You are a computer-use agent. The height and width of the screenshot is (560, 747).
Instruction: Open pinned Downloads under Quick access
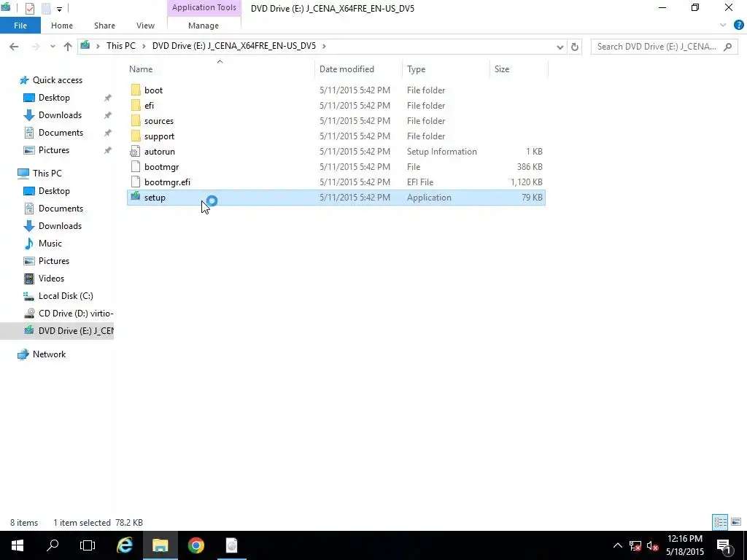click(x=60, y=115)
